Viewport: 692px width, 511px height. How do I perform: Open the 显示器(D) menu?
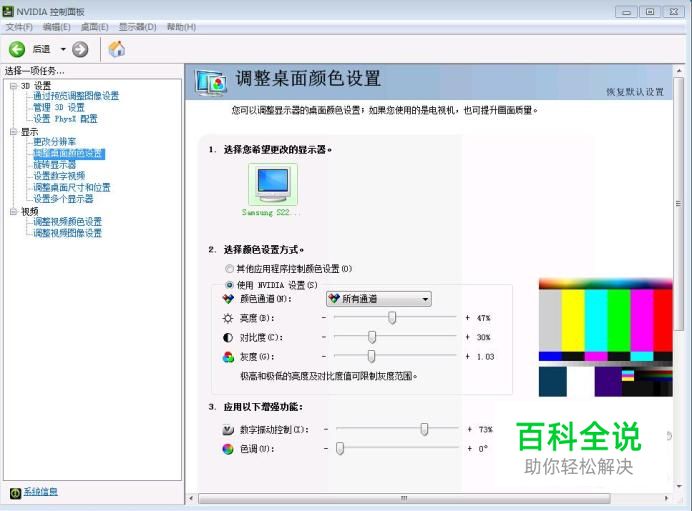coord(138,27)
